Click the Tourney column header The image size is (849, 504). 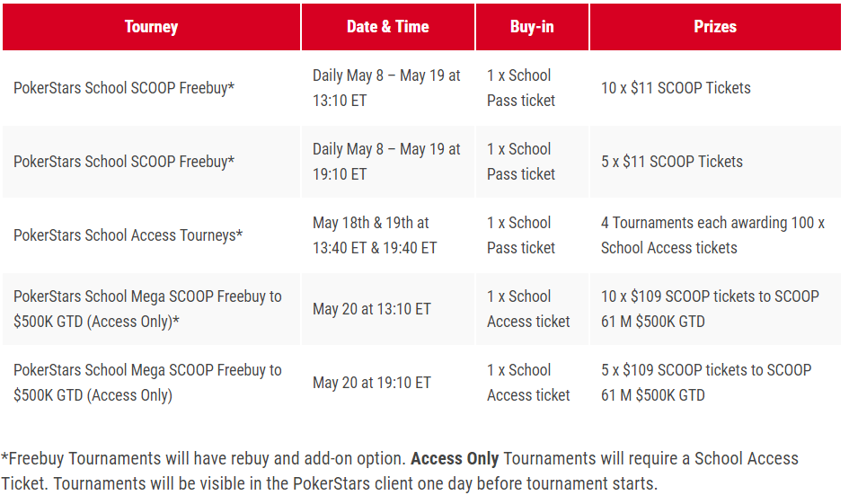(x=151, y=27)
